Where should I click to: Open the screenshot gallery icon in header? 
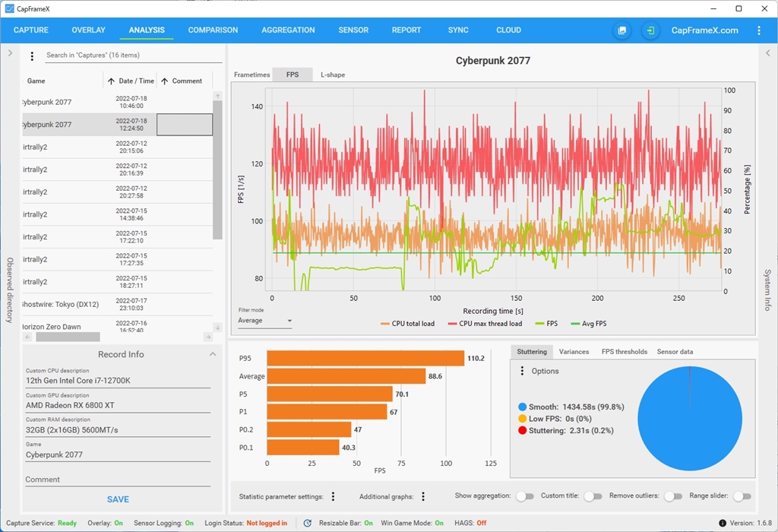click(x=621, y=30)
